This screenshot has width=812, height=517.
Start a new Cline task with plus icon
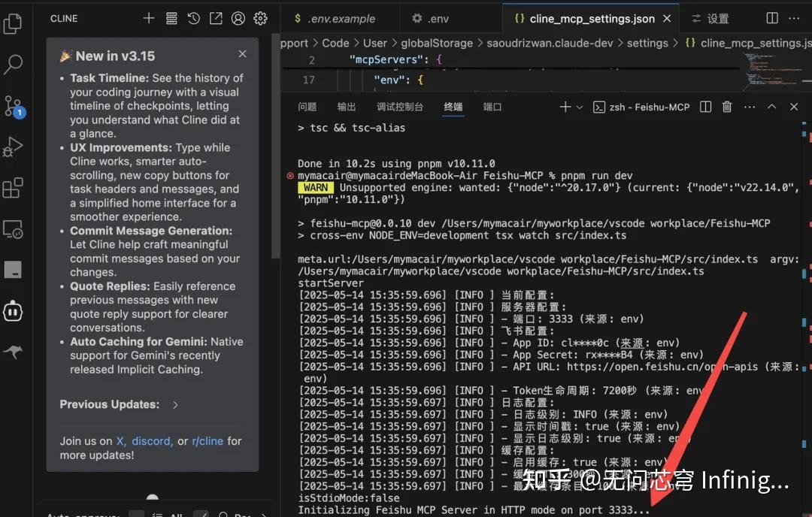pos(148,18)
